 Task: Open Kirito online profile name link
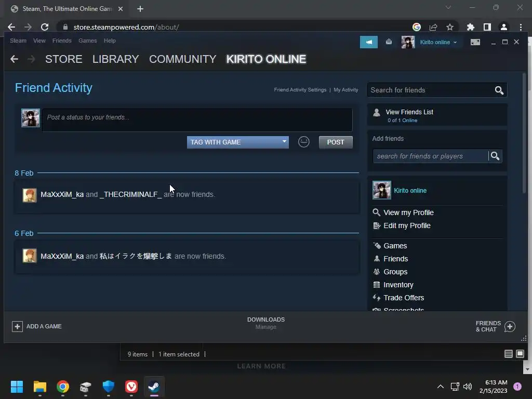410,191
